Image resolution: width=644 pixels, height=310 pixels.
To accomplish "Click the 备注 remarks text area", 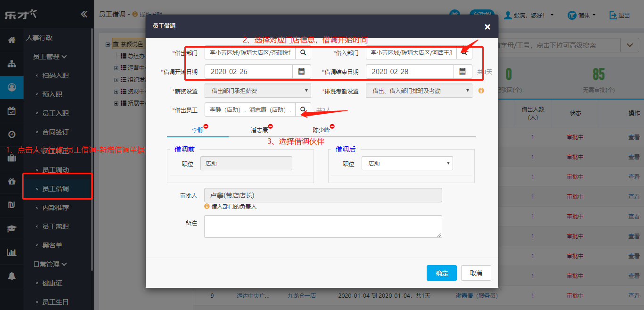I will click(x=323, y=226).
